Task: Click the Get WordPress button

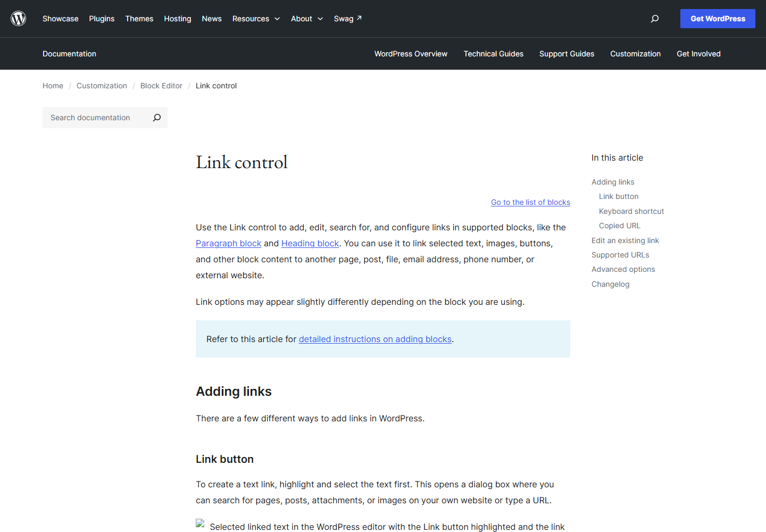Action: [718, 19]
